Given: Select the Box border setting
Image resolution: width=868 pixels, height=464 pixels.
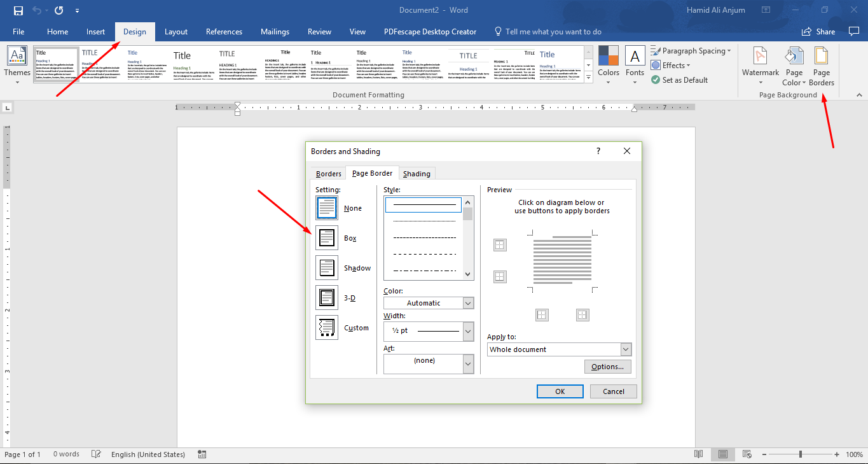Looking at the screenshot, I should pos(326,237).
